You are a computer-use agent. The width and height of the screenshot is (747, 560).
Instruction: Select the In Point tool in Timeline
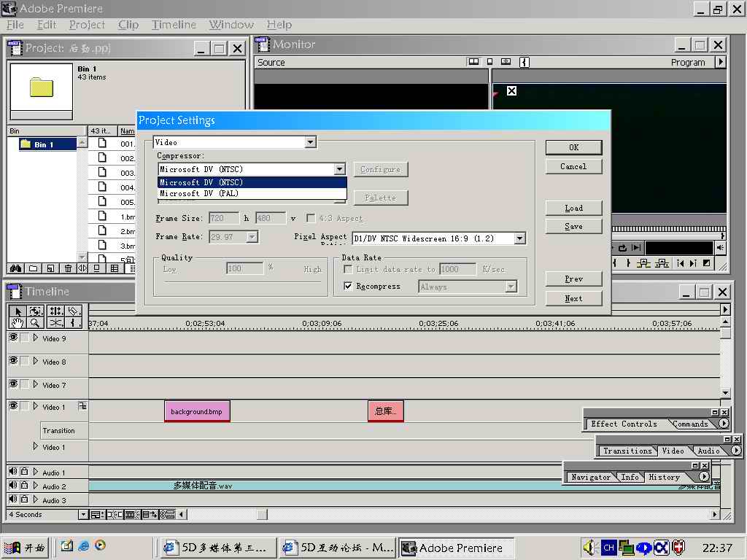coord(74,323)
